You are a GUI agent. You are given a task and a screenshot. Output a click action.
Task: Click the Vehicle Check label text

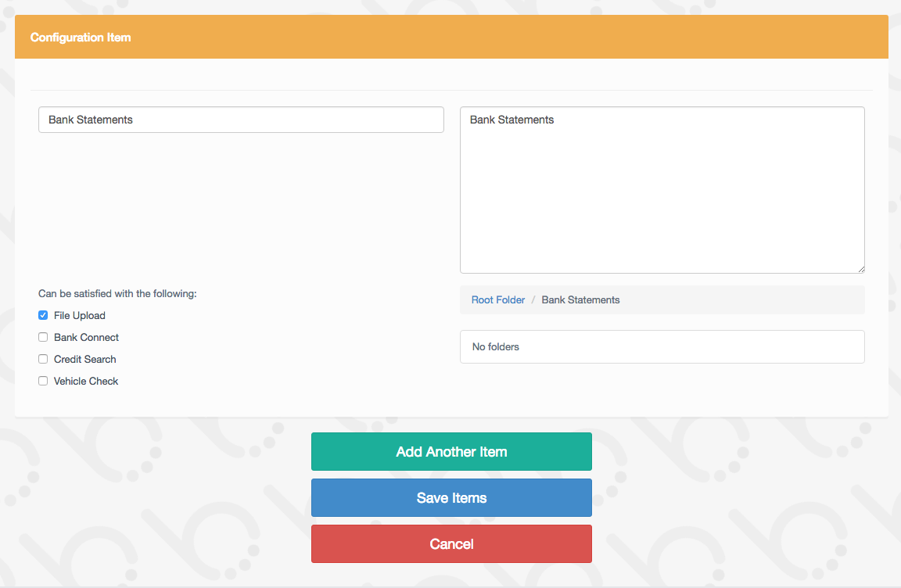(x=86, y=382)
